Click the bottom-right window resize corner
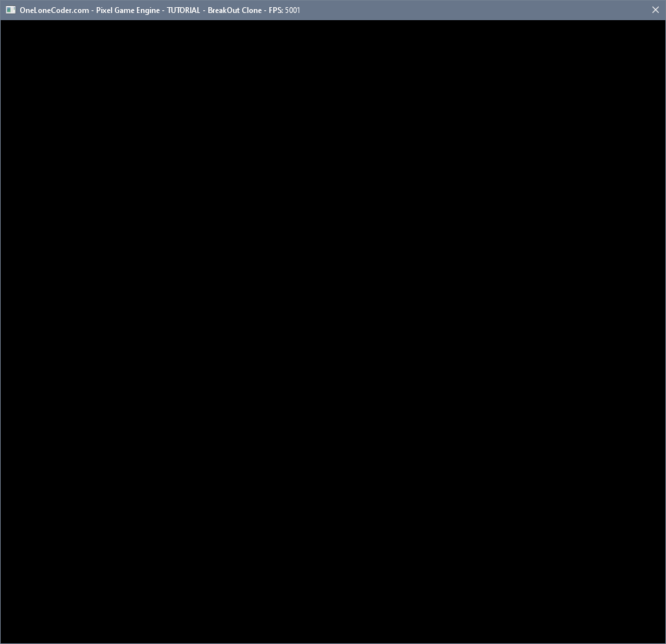Viewport: 666px width, 644px height. (665, 643)
